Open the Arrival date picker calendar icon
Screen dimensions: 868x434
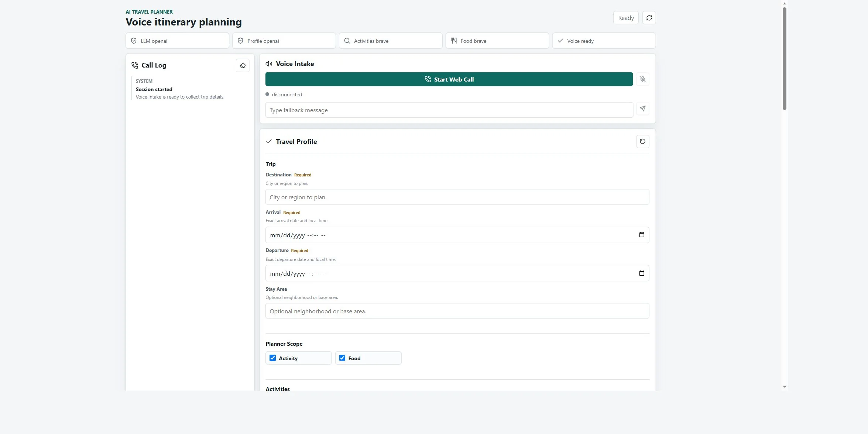tap(642, 235)
